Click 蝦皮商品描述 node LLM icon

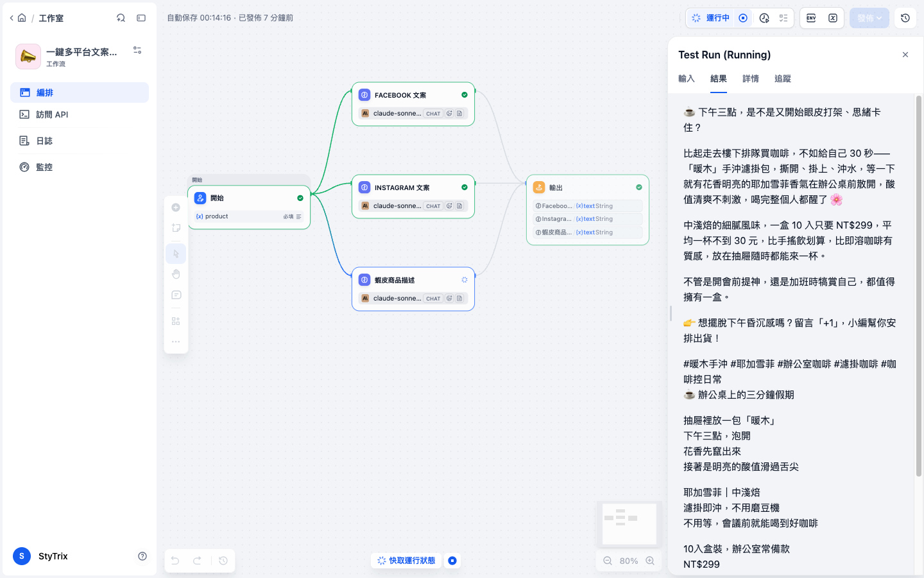[x=364, y=280]
